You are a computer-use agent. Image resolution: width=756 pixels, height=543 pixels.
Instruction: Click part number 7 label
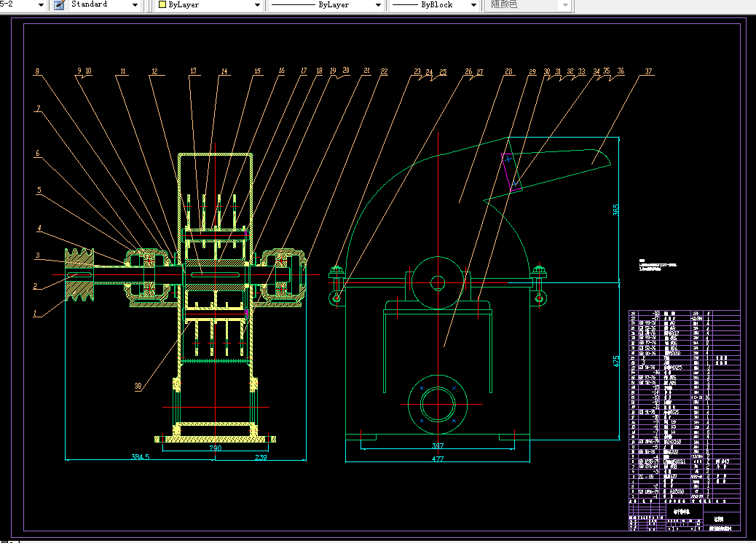point(39,108)
